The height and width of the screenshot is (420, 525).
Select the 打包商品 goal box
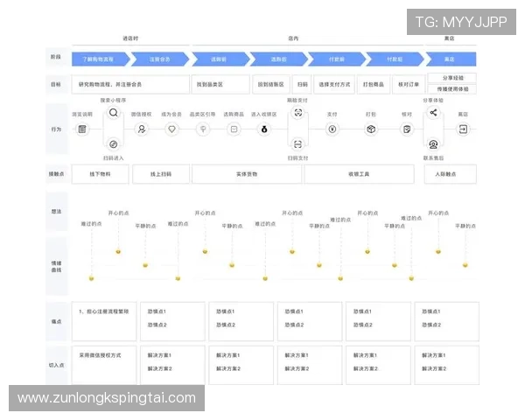tap(374, 84)
